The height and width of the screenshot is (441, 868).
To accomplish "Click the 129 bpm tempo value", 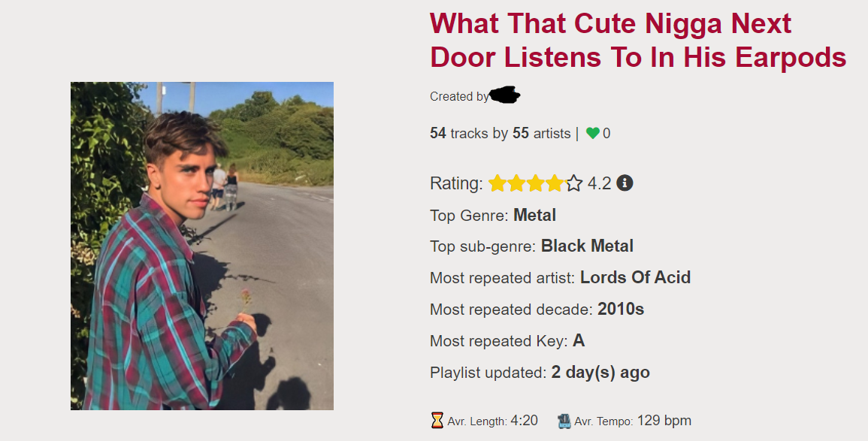I will point(664,421).
